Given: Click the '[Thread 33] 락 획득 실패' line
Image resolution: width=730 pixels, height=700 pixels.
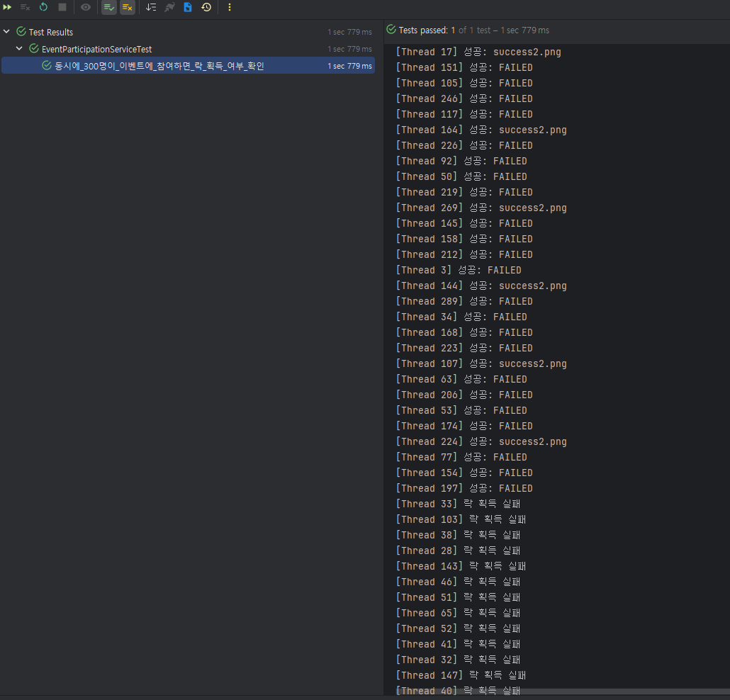Looking at the screenshot, I should click(x=458, y=504).
